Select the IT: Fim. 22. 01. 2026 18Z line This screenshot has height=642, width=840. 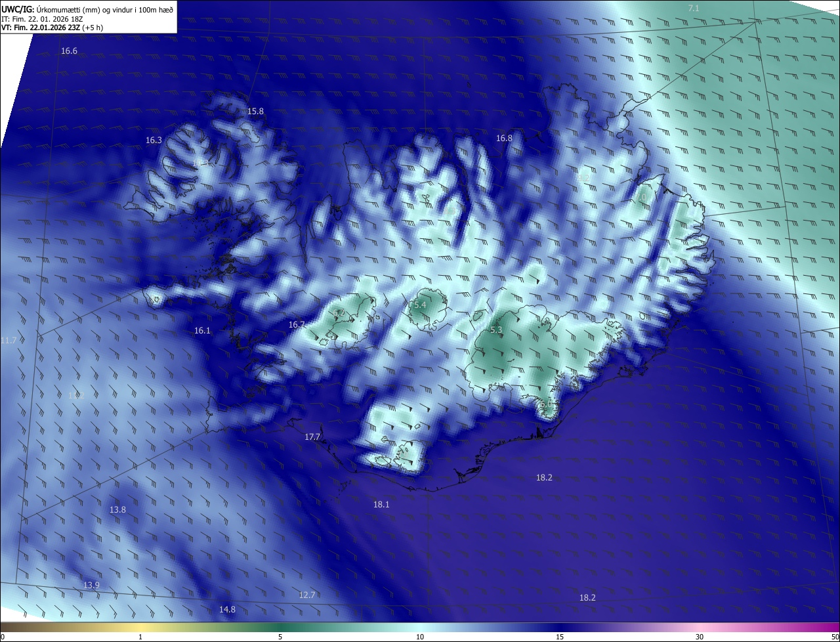coord(43,19)
